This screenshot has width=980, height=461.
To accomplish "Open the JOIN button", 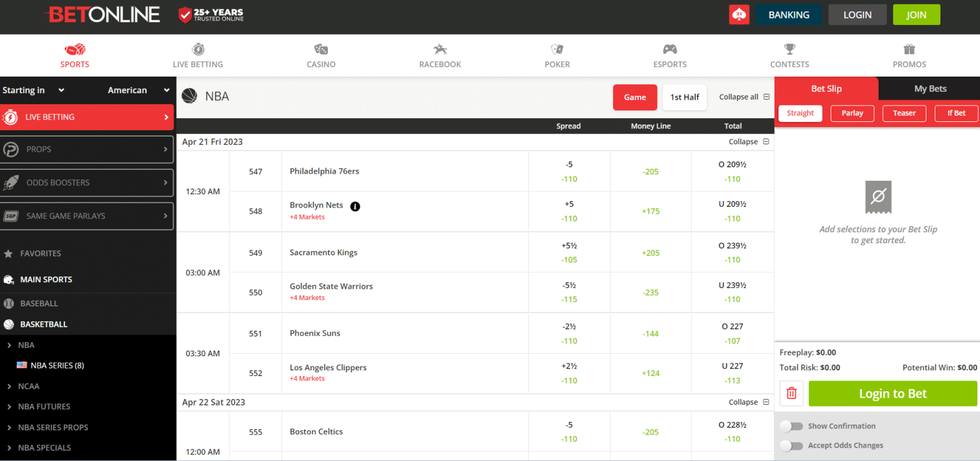I will 916,14.
